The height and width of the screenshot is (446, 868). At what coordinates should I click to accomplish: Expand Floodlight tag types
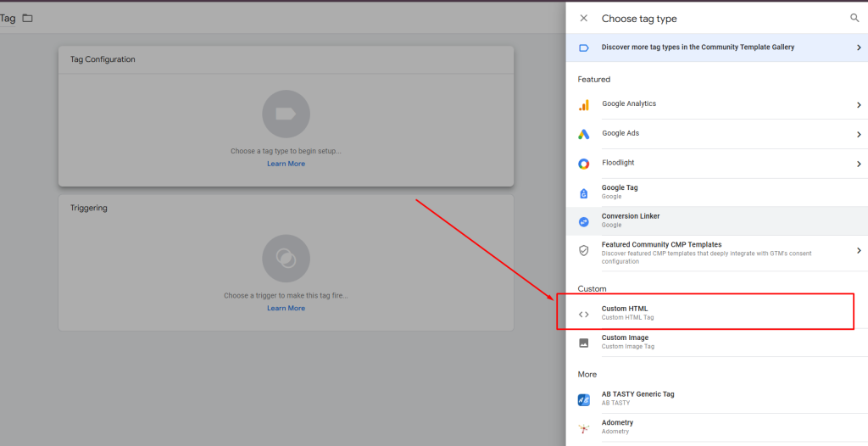pyautogui.click(x=859, y=164)
